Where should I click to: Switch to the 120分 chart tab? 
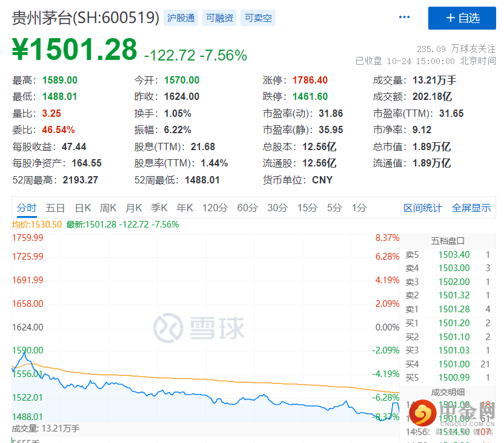[x=215, y=208]
